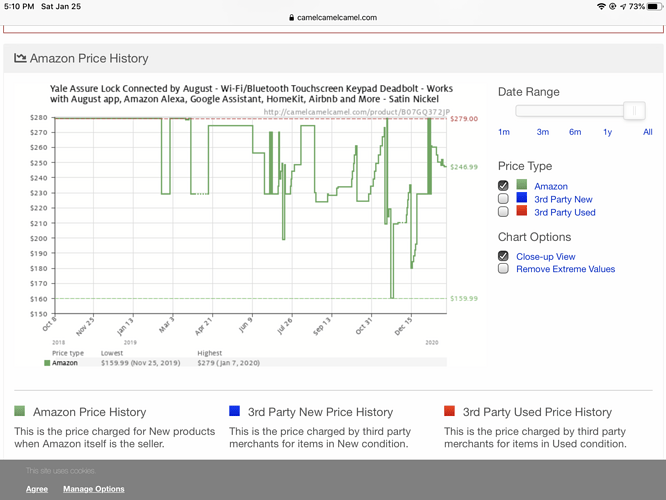Click the Oct 31 x-axis label

tap(364, 325)
